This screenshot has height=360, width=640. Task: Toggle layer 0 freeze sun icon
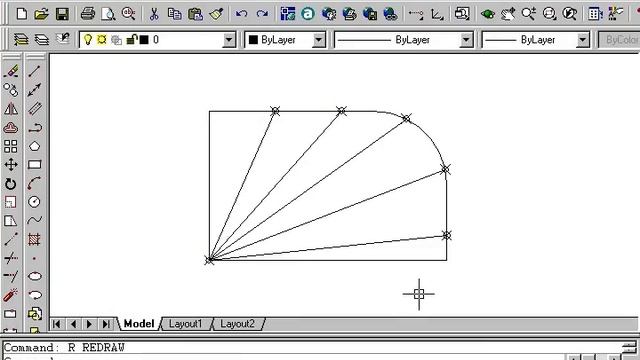point(102,40)
